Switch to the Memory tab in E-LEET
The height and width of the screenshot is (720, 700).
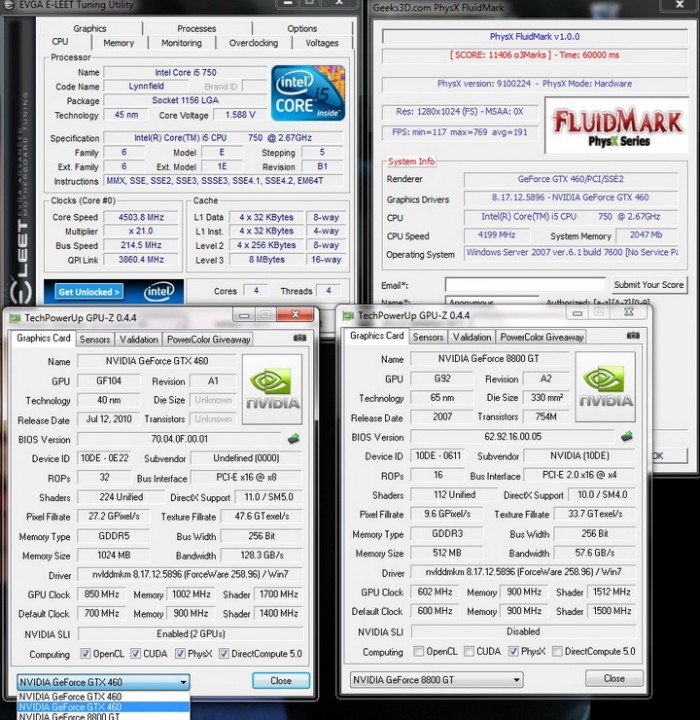pyautogui.click(x=119, y=43)
